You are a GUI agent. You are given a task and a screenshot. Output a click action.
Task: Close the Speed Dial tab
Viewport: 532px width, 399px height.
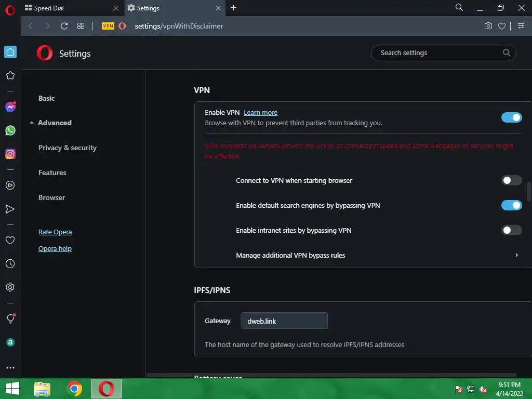115,8
